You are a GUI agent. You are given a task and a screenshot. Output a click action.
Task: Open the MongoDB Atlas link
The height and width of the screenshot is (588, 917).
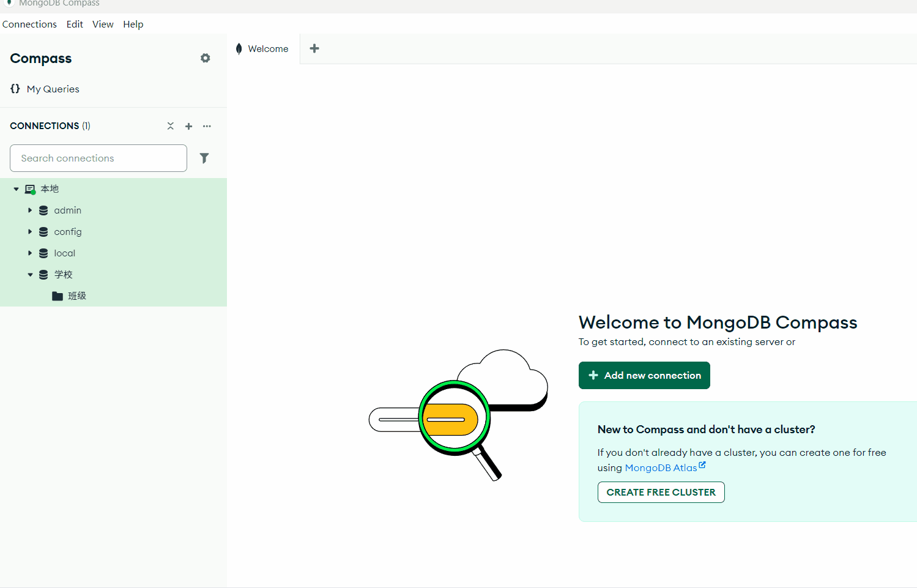661,468
